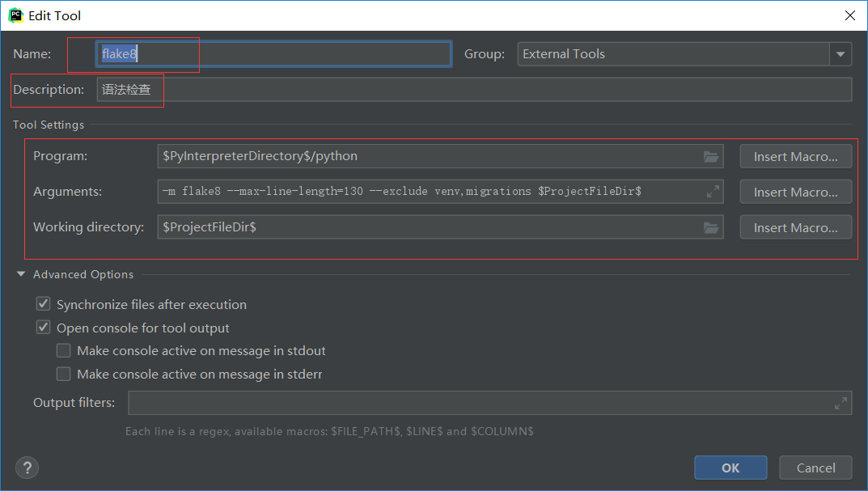This screenshot has width=868, height=491.
Task: Focus the Name field containing flake8
Action: [274, 54]
